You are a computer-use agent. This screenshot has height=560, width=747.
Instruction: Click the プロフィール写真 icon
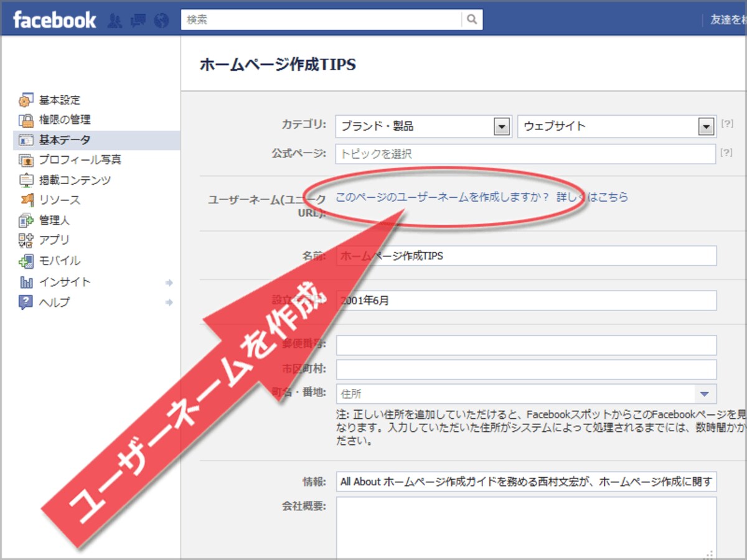click(x=26, y=161)
